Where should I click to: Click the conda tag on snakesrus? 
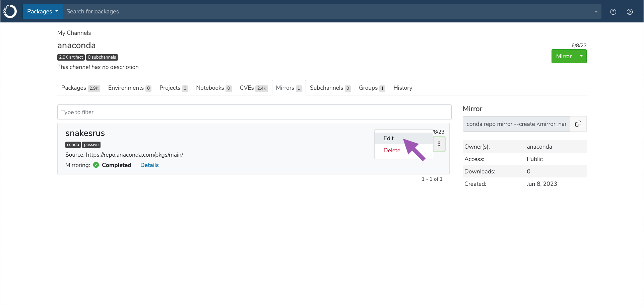[73, 145]
